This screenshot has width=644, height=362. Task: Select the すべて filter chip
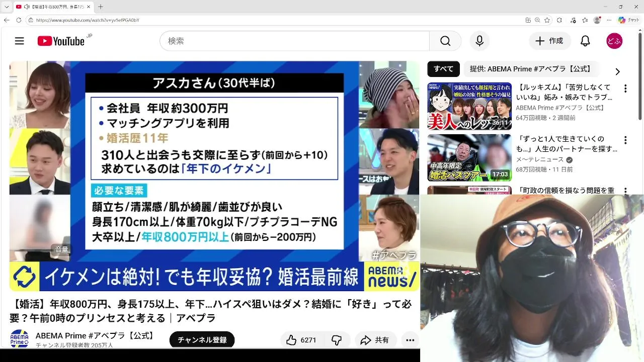pos(443,69)
